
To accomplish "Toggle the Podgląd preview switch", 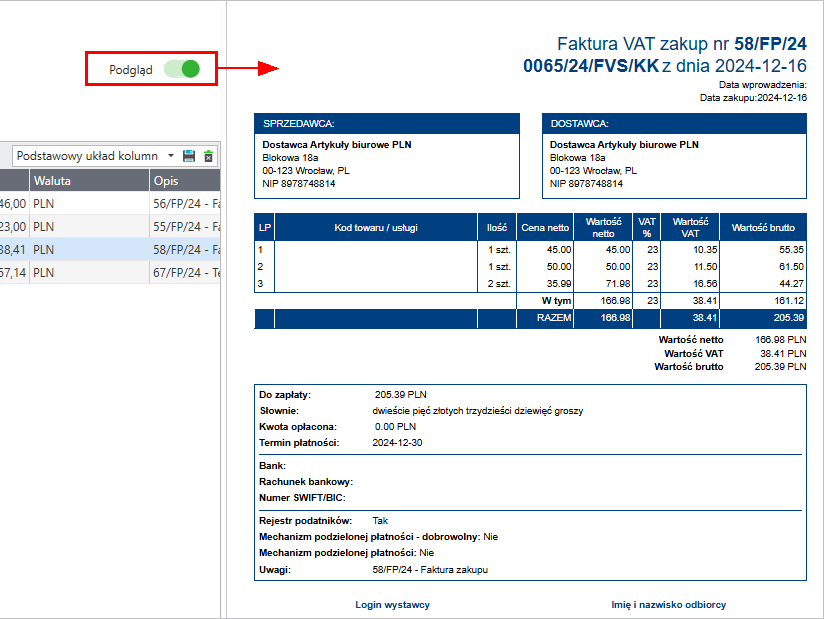I will [182, 68].
